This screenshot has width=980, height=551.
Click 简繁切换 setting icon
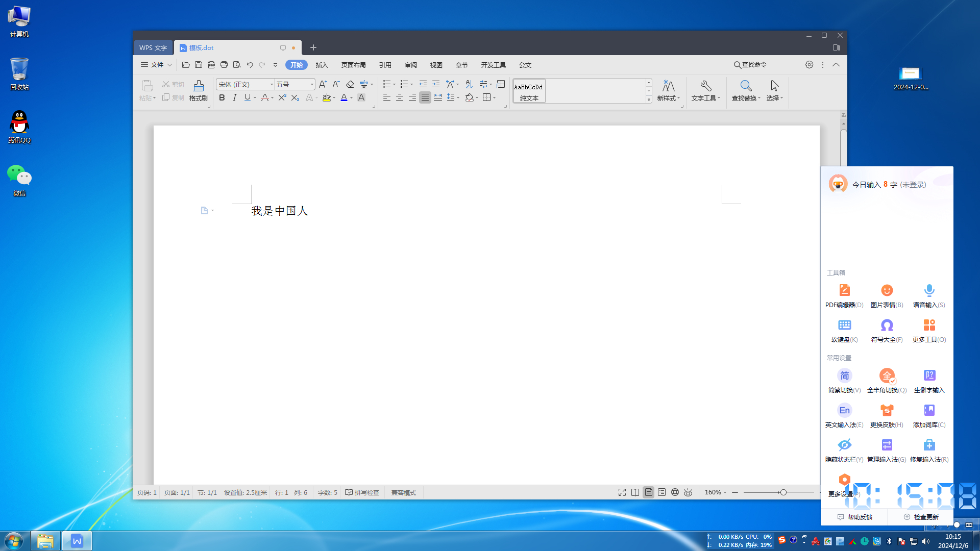coord(844,376)
